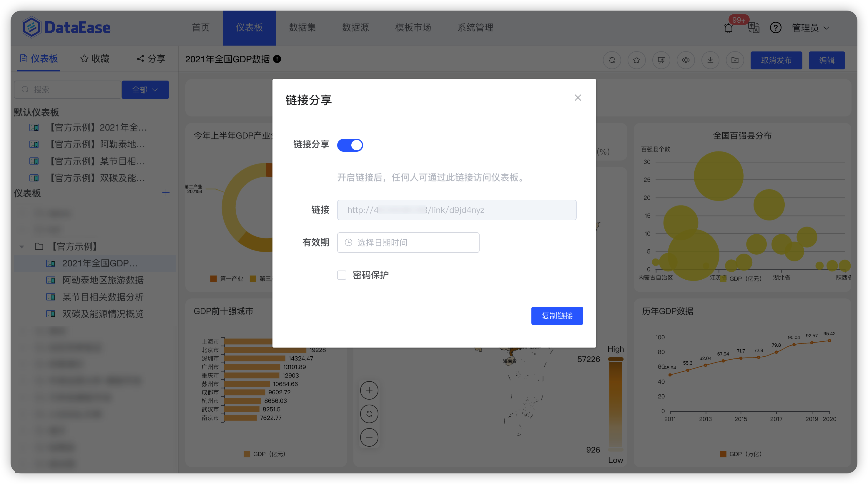Toggle the 链接分享 switch off

pyautogui.click(x=350, y=145)
